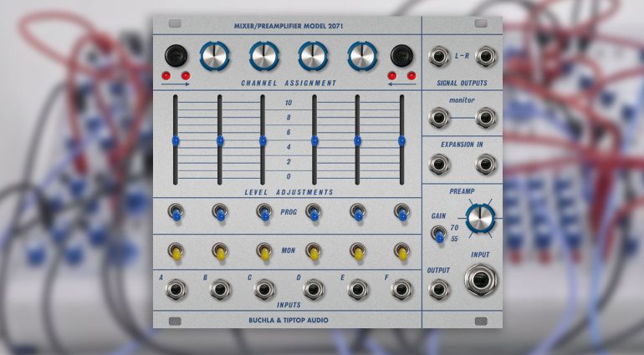Click the level scale value 10
644x355 pixels.
point(289,103)
